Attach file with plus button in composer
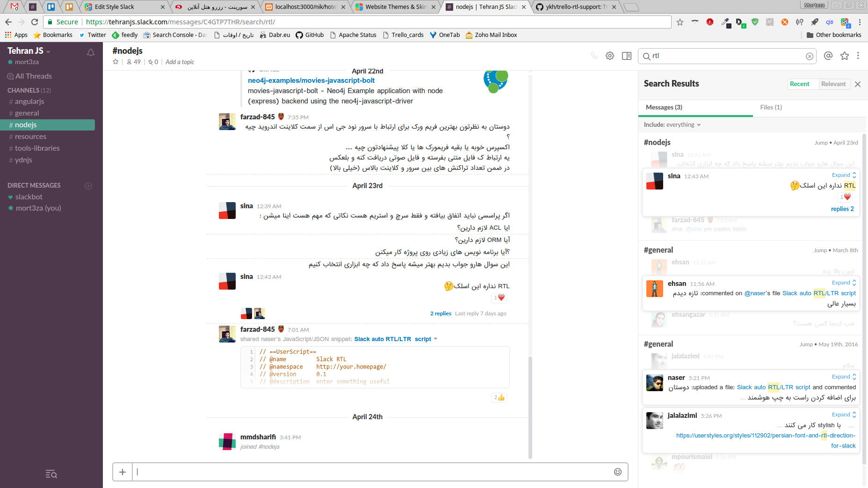This screenshot has height=488, width=868. click(x=123, y=472)
